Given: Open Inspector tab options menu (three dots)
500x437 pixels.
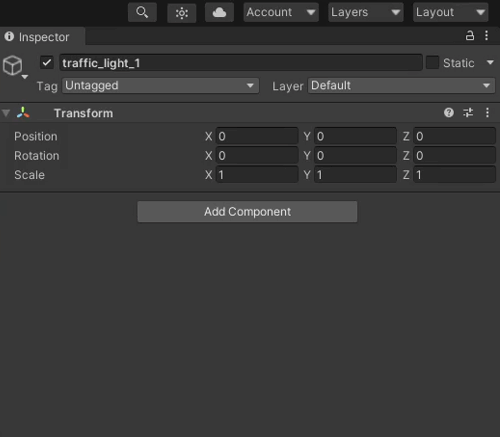Looking at the screenshot, I should coord(487,35).
